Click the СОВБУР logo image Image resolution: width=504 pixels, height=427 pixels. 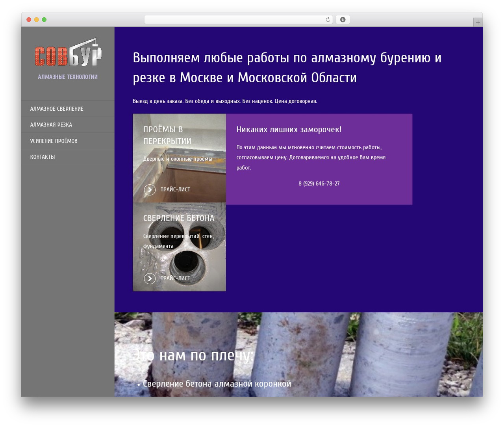(68, 52)
